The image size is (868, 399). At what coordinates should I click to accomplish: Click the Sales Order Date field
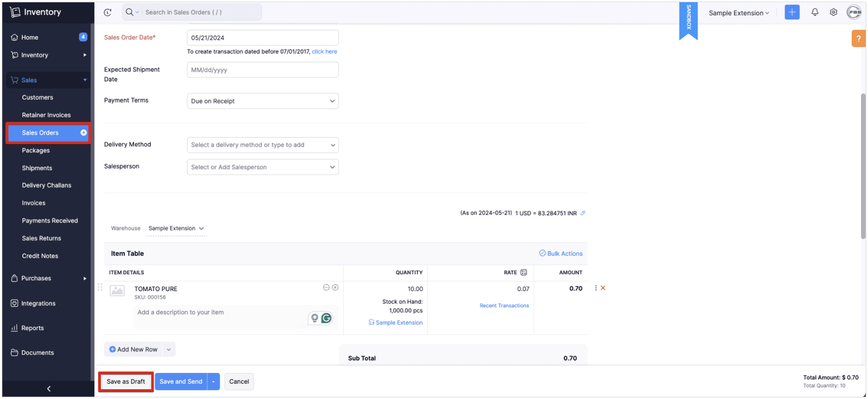263,37
